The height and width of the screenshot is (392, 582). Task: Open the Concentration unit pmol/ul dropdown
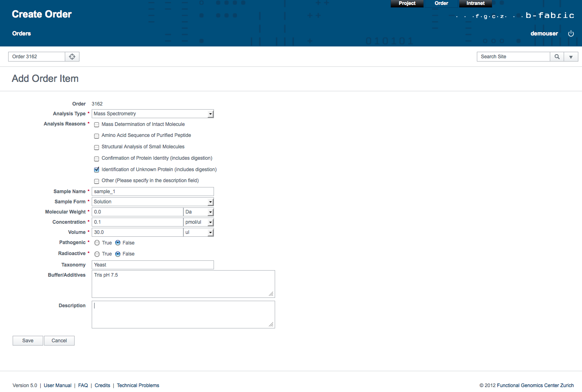198,222
